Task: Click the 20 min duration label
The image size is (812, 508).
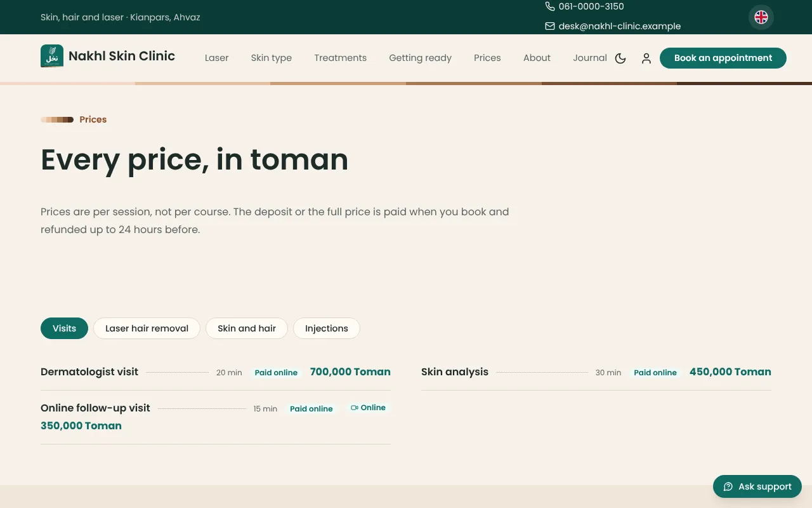Action: (229, 373)
